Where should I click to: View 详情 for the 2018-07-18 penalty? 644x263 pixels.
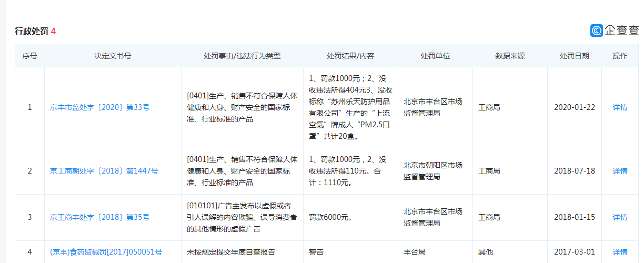620,171
